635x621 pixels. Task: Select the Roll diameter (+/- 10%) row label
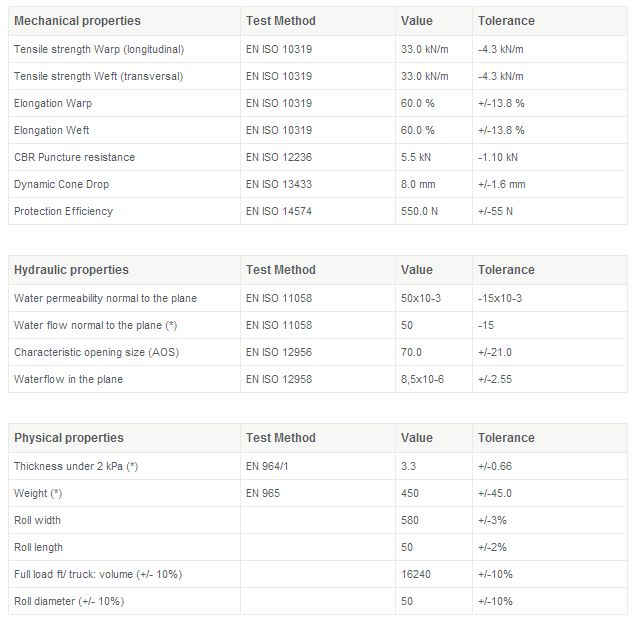69,601
